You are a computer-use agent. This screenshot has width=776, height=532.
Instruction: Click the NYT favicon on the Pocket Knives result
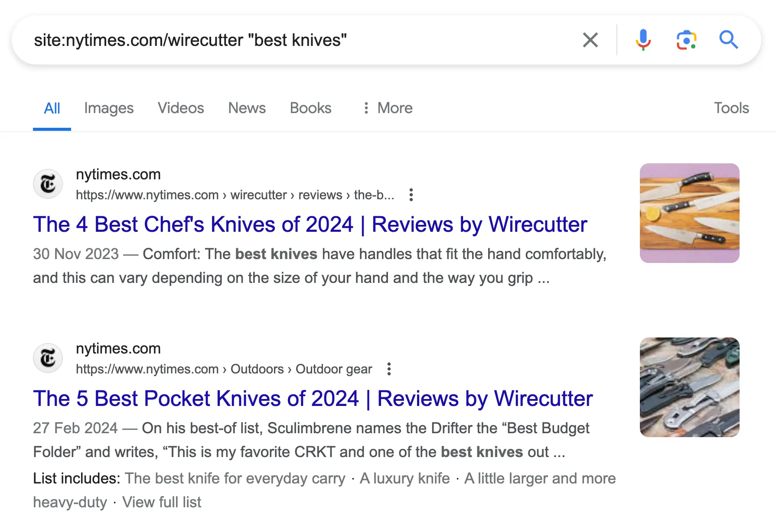tap(48, 358)
